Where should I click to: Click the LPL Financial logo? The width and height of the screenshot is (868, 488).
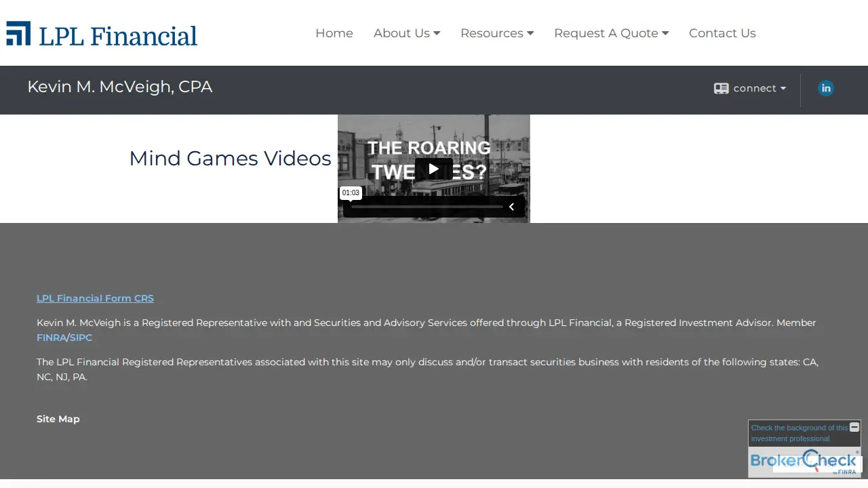click(x=102, y=34)
